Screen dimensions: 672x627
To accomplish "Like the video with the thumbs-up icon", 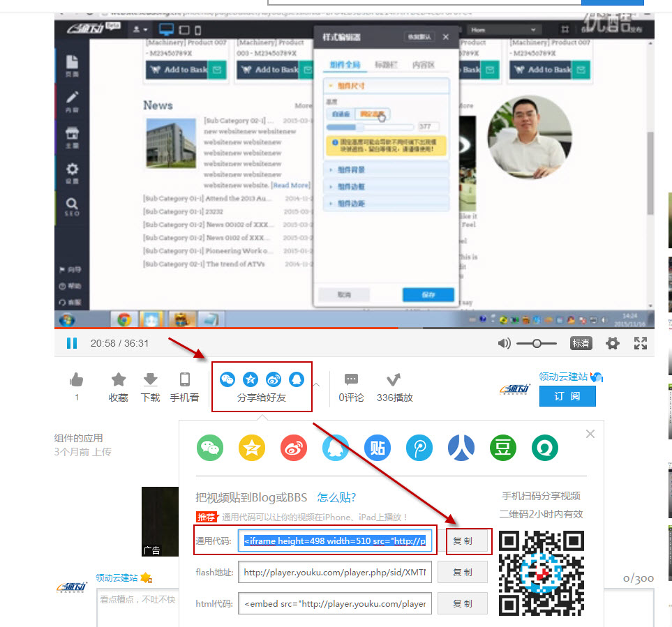I will tap(77, 380).
